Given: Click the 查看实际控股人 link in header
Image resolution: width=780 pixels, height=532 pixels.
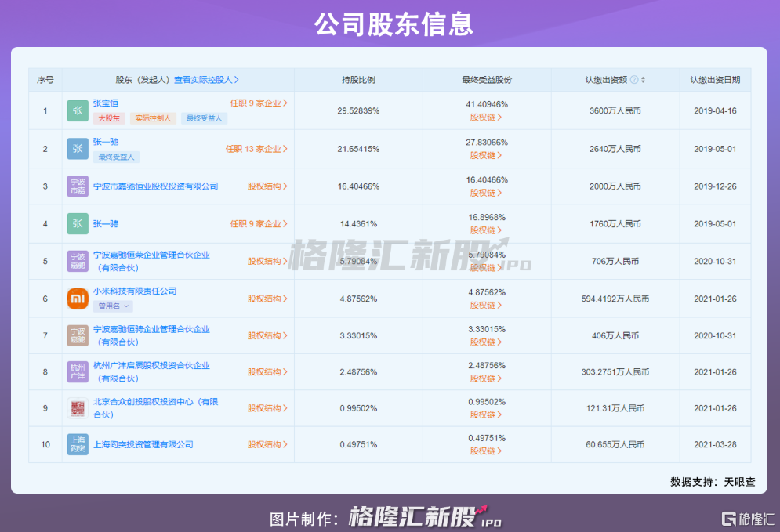Looking at the screenshot, I should tap(206, 80).
